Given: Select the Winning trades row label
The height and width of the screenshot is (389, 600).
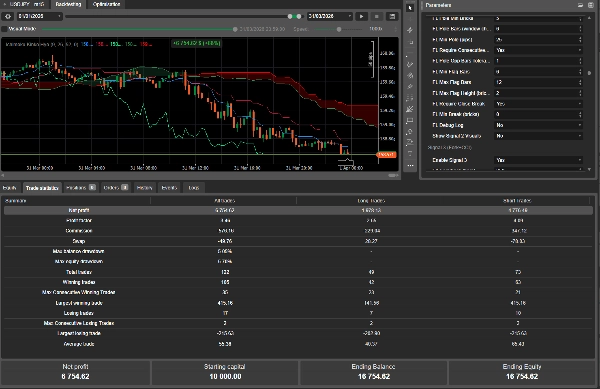Looking at the screenshot, I should click(79, 282).
